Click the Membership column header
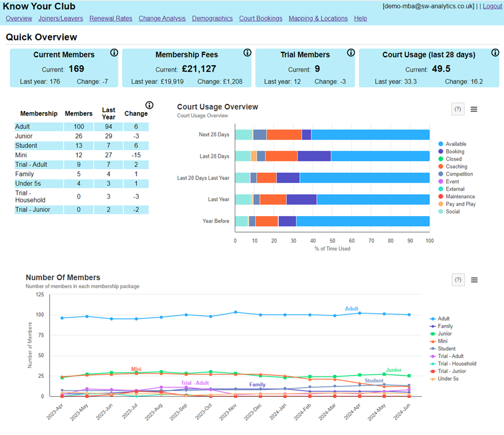 39,113
